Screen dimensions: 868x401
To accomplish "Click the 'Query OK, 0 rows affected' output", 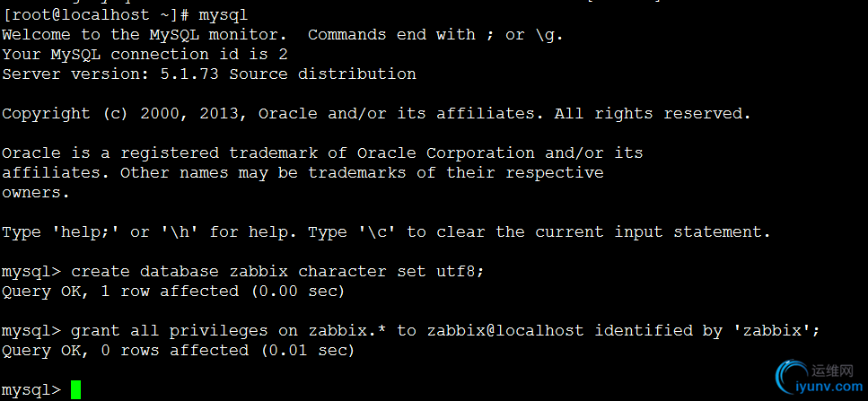I will [178, 350].
